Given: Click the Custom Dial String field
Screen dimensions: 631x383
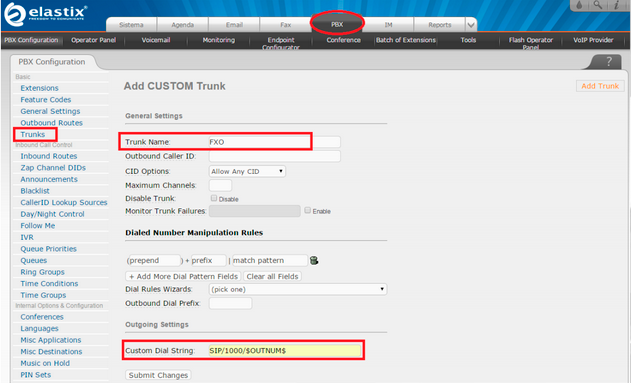Looking at the screenshot, I should click(285, 351).
